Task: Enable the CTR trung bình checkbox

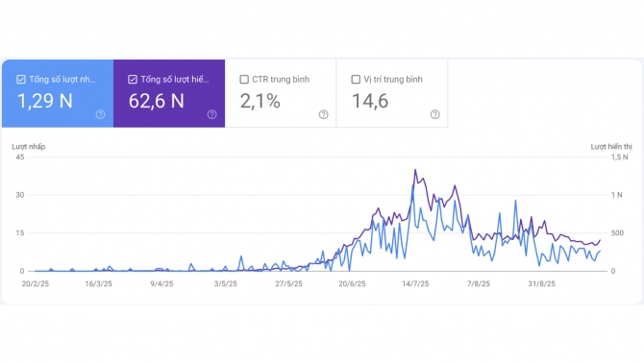Action: (x=244, y=79)
